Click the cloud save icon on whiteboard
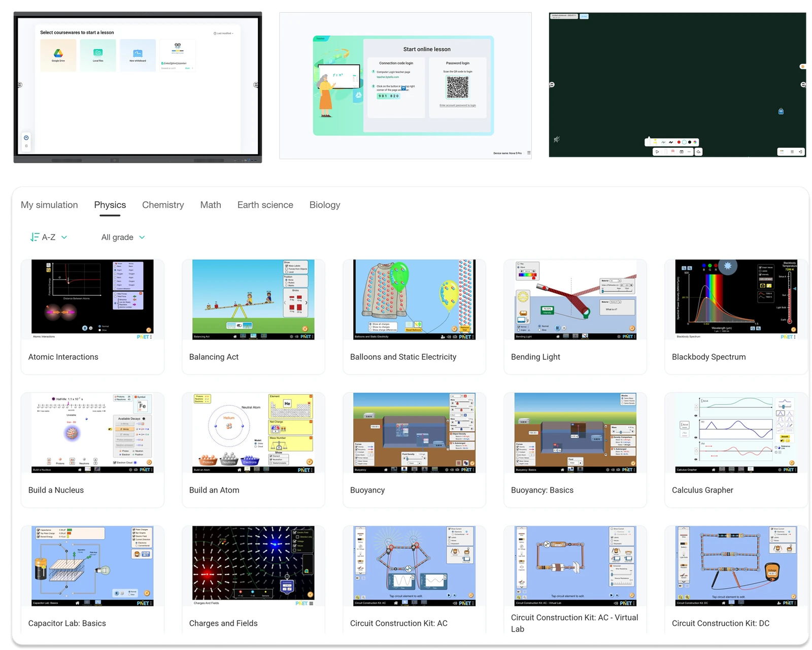 click(698, 152)
